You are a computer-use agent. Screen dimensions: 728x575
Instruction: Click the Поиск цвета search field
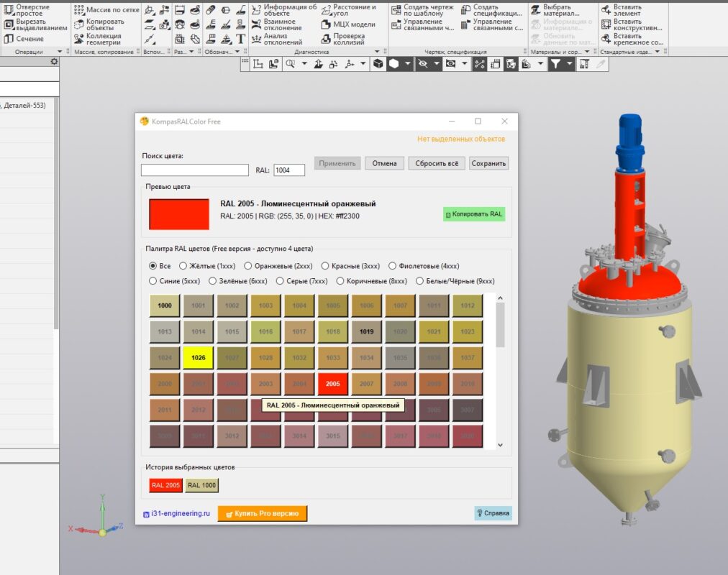click(194, 170)
